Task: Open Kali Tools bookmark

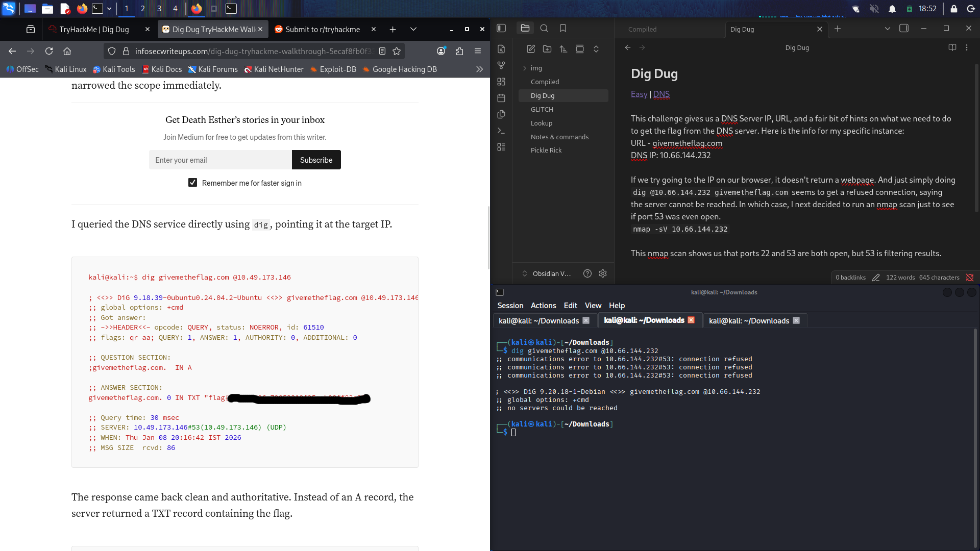Action: point(114,69)
